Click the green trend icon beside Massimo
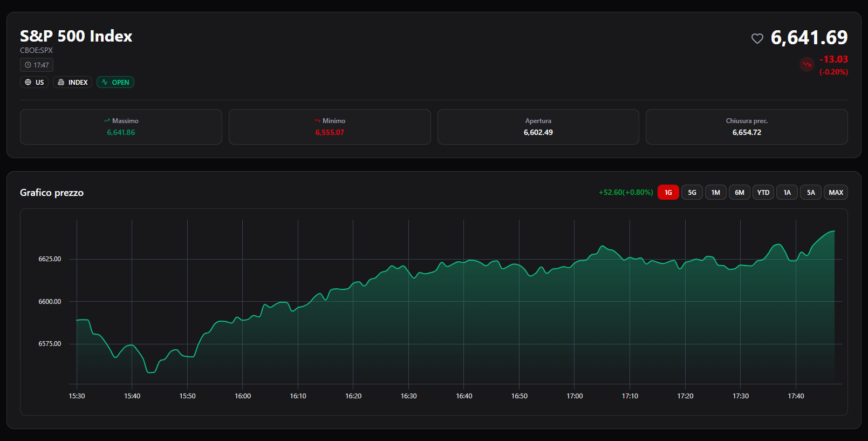Image resolution: width=868 pixels, height=441 pixels. point(107,121)
